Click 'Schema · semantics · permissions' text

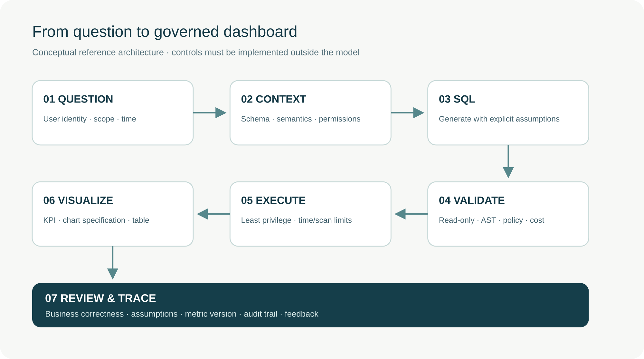(301, 119)
